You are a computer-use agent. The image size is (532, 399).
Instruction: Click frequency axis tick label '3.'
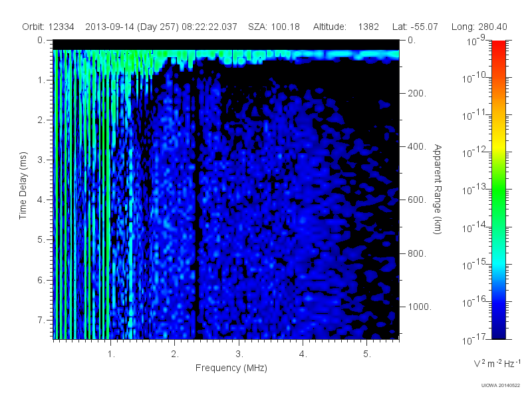pos(239,354)
